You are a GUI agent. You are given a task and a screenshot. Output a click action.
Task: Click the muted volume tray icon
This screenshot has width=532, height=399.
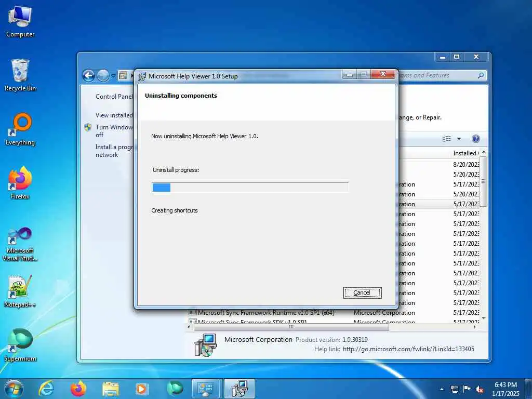[480, 389]
